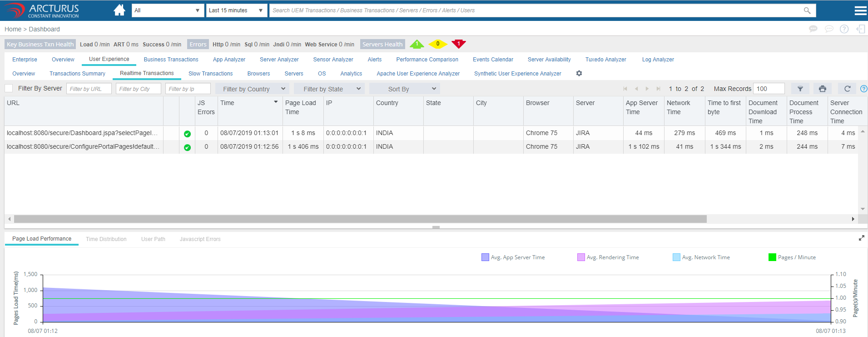
Task: Toggle Avg. App Server Time legend
Action: pyautogui.click(x=513, y=257)
